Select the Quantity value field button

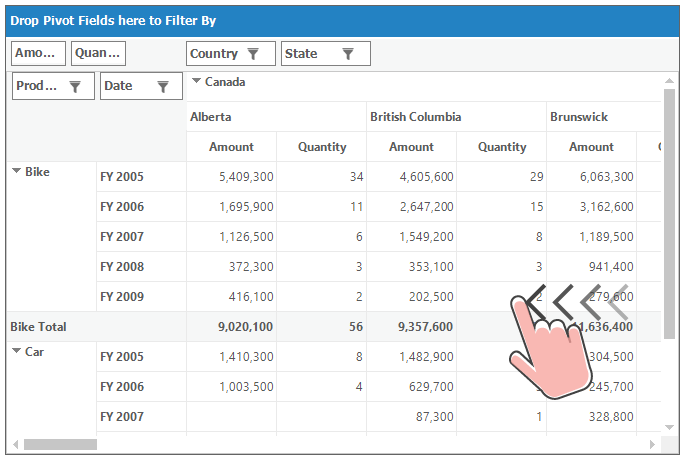coord(98,53)
